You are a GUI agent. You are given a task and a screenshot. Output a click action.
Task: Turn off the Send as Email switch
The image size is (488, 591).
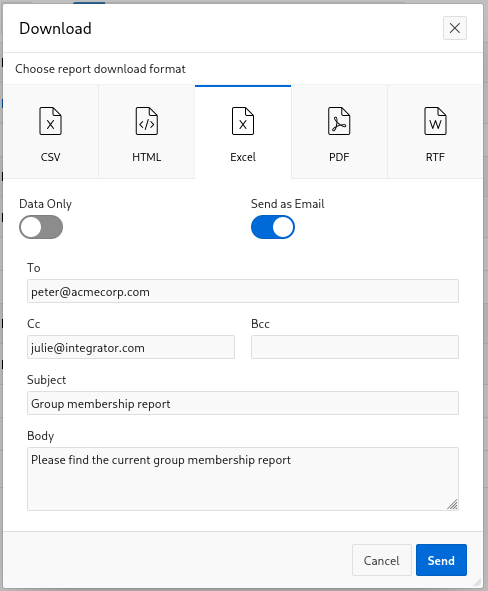[273, 227]
